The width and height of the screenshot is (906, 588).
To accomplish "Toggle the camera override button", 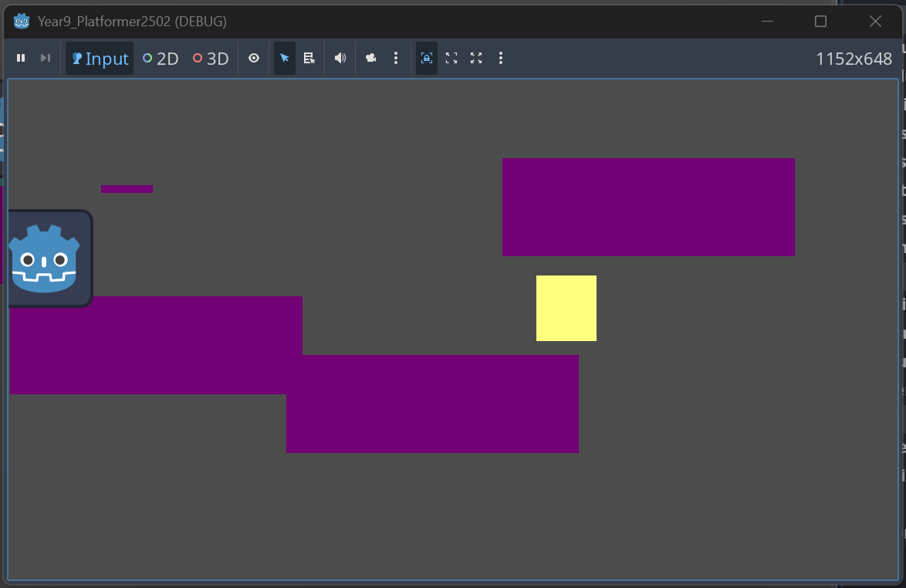I will (371, 59).
